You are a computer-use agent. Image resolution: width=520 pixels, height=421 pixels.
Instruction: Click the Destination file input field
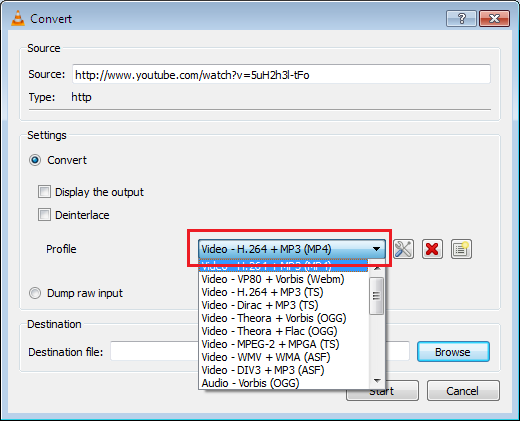pyautogui.click(x=260, y=351)
